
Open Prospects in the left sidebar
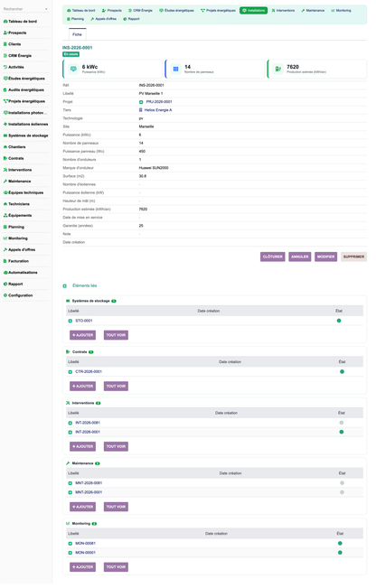pos(17,33)
